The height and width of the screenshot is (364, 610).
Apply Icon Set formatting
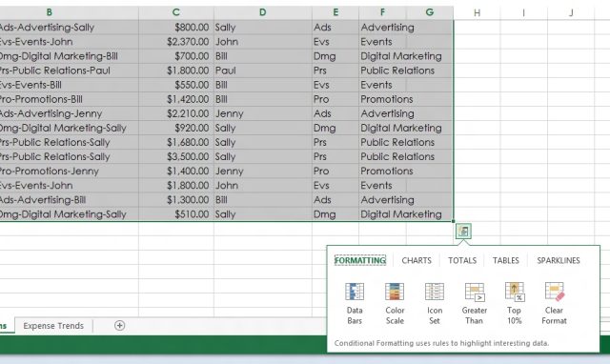point(435,304)
